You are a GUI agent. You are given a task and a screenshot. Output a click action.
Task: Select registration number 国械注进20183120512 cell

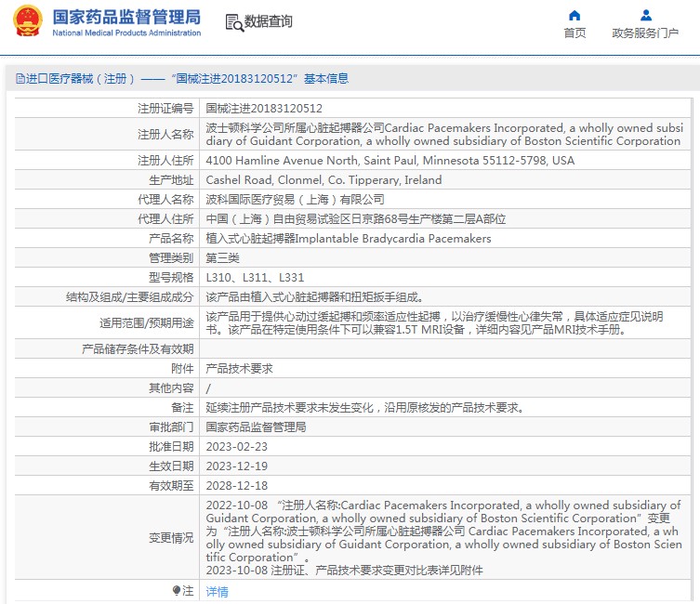pos(264,109)
